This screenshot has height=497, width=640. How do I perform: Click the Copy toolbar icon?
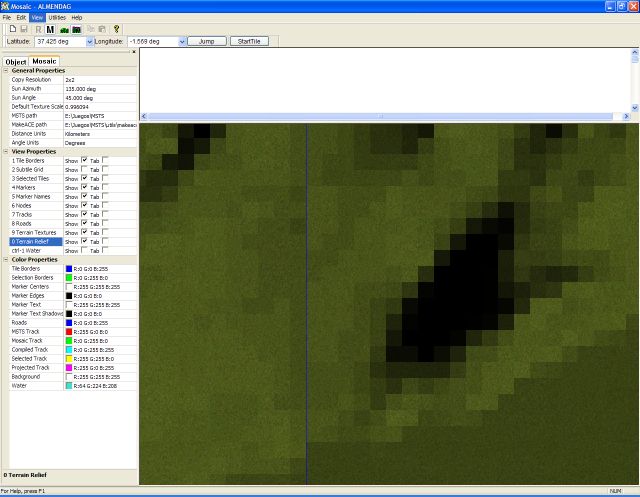tap(90, 30)
